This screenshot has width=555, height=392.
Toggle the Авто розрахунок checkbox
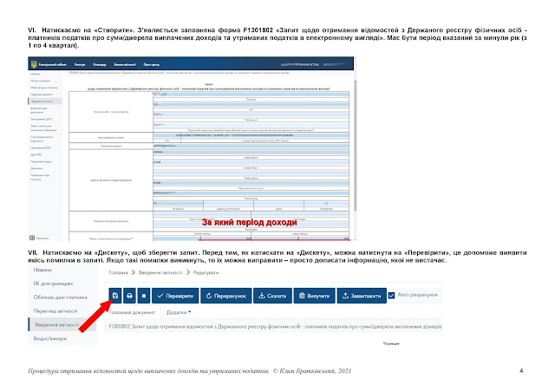(x=391, y=296)
